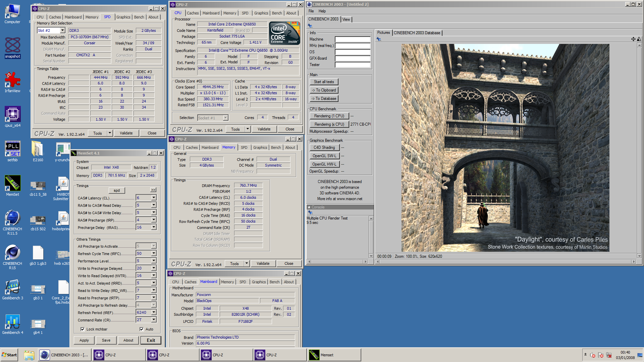Click the Daylight rendered image in Cinebench
This screenshot has width=644, height=362.
505,148
